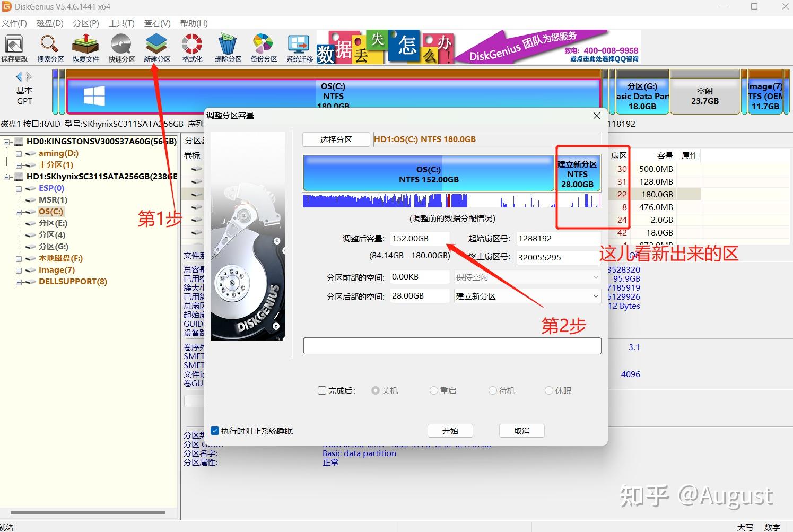Expand the OS(C:) tree node
Screen dimensions: 793x532
[19, 212]
